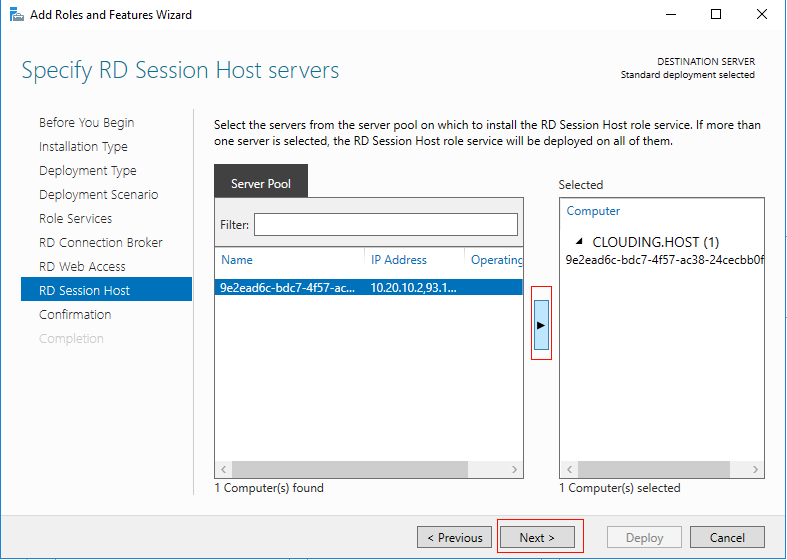Maximize the wizard window

pos(716,15)
